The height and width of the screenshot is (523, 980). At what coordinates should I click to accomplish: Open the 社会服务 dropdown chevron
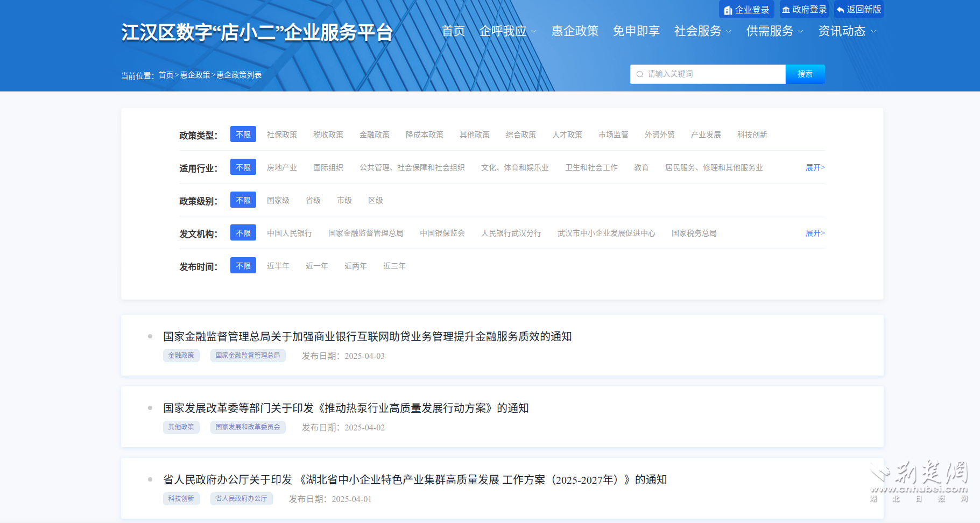(x=729, y=31)
